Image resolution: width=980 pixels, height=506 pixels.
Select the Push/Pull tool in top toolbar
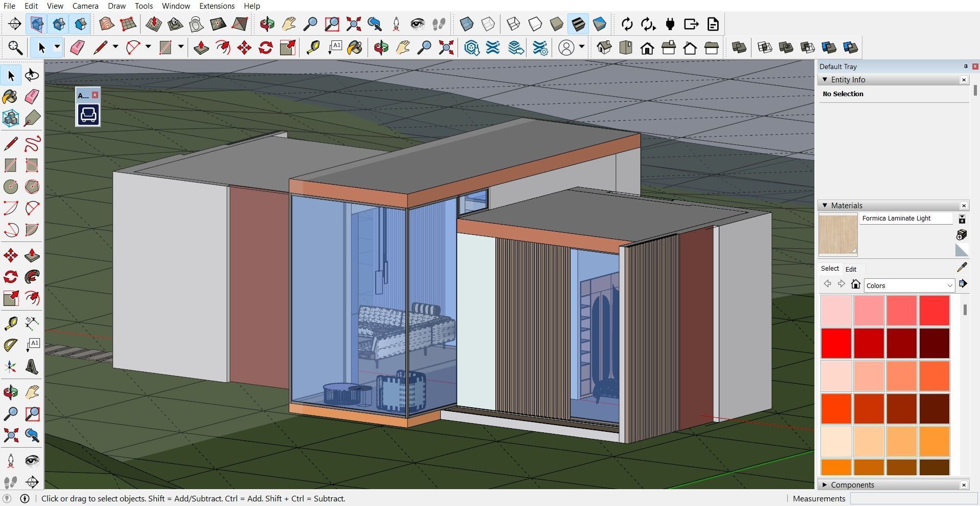pos(201,48)
